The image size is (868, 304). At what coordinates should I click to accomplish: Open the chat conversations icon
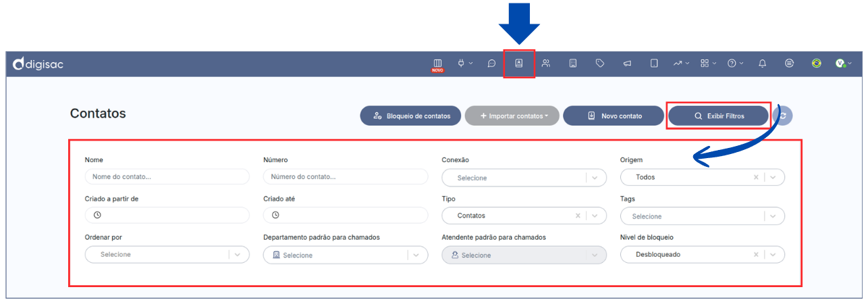click(492, 64)
